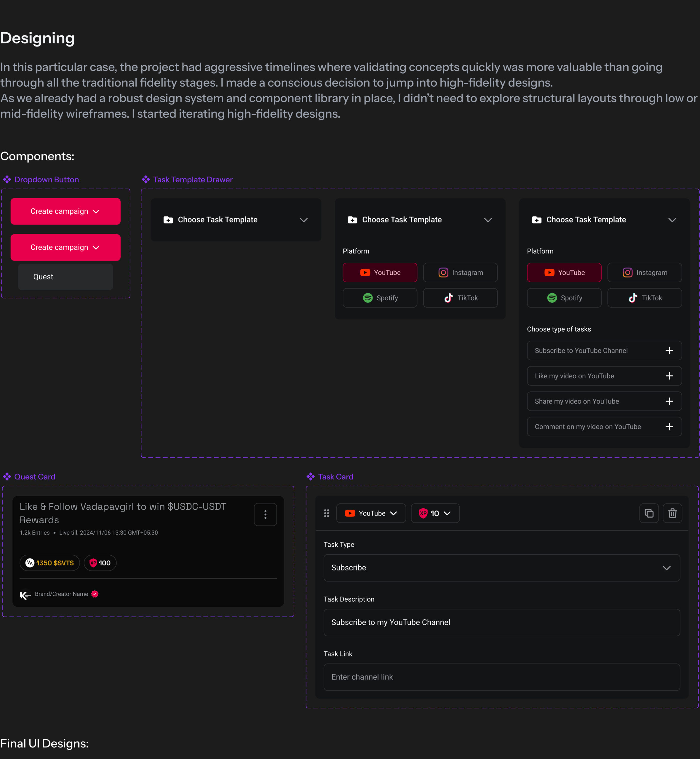700x759 pixels.
Task: Select Instagram platform in the rightmost drawer
Action: click(x=644, y=272)
